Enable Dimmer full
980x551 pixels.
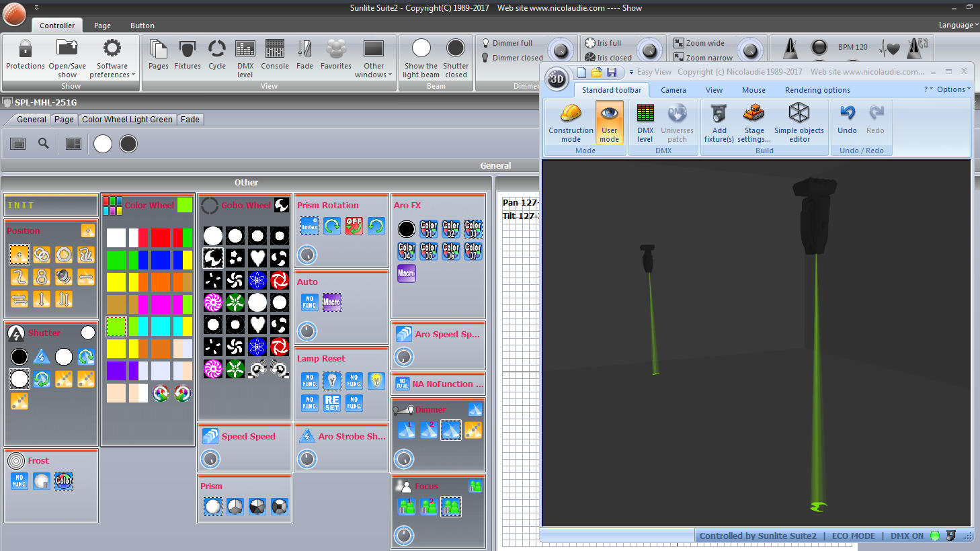pos(507,43)
